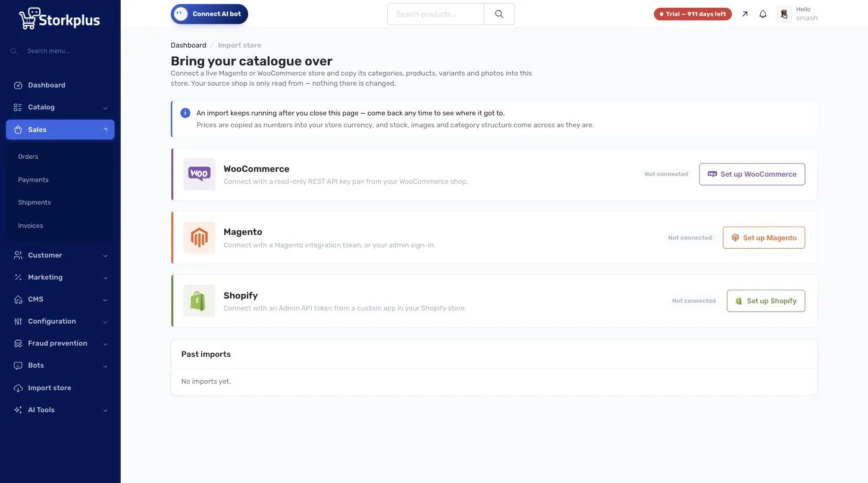Click the info icon in notice banner
The width and height of the screenshot is (868, 483).
click(185, 113)
